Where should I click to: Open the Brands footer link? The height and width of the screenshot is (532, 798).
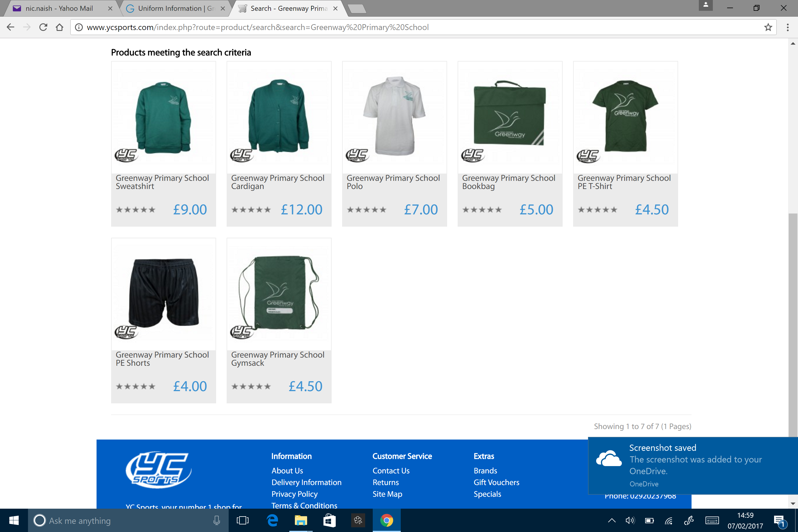(485, 471)
